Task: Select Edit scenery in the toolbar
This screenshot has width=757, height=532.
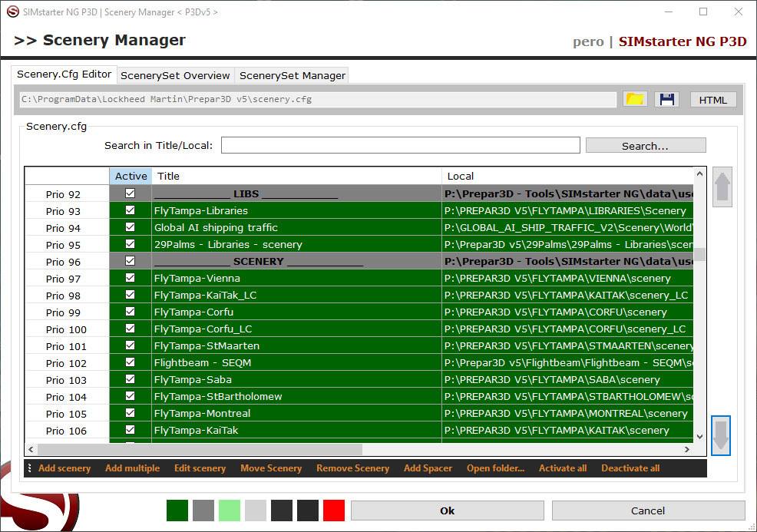Action: click(200, 468)
